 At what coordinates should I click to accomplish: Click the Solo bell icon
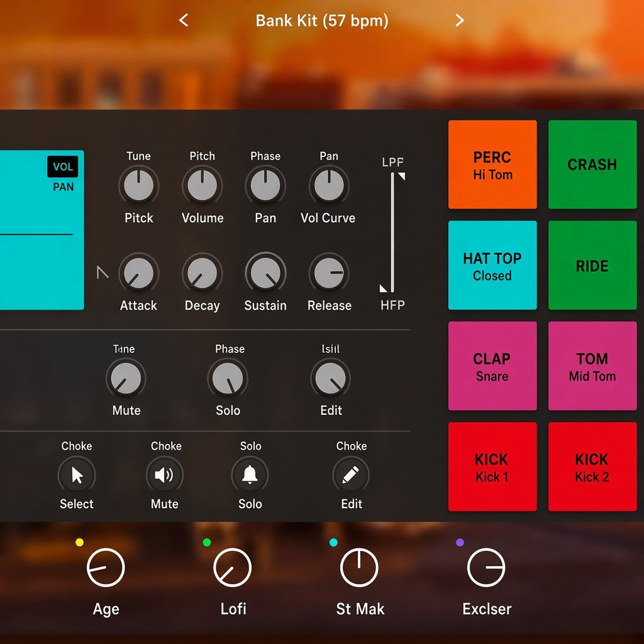click(250, 475)
